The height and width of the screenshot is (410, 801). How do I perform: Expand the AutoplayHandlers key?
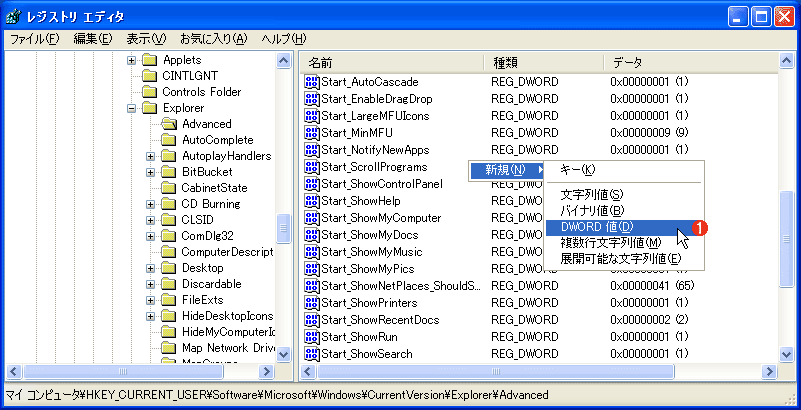(x=151, y=156)
